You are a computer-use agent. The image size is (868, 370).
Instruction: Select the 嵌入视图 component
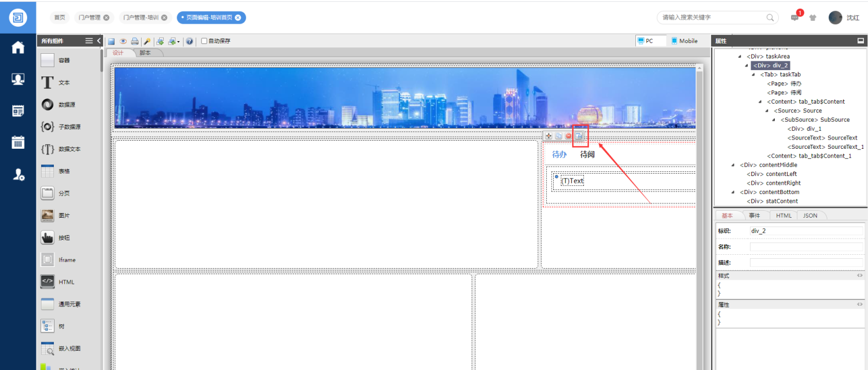pos(60,349)
